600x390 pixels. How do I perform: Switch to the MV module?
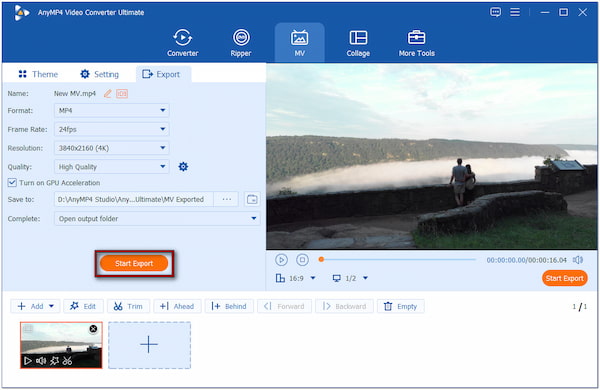pos(299,43)
